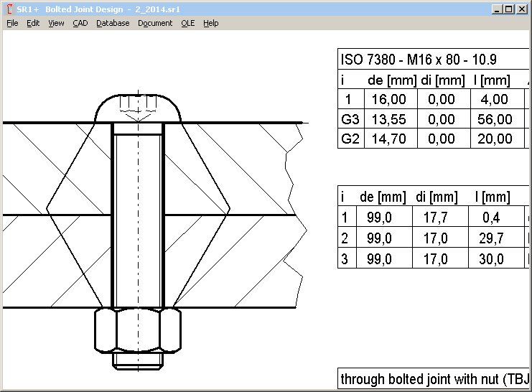The height and width of the screenshot is (392, 532).
Task: Close the SR1+ application window
Action: pos(522,9)
